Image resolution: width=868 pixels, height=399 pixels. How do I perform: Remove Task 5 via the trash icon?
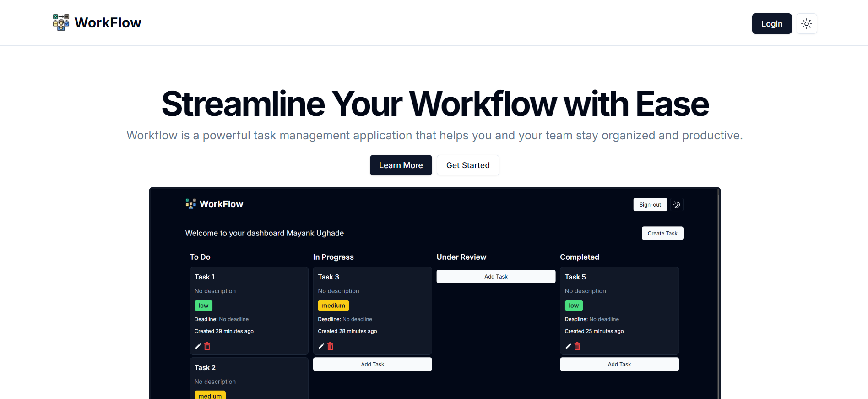(577, 346)
